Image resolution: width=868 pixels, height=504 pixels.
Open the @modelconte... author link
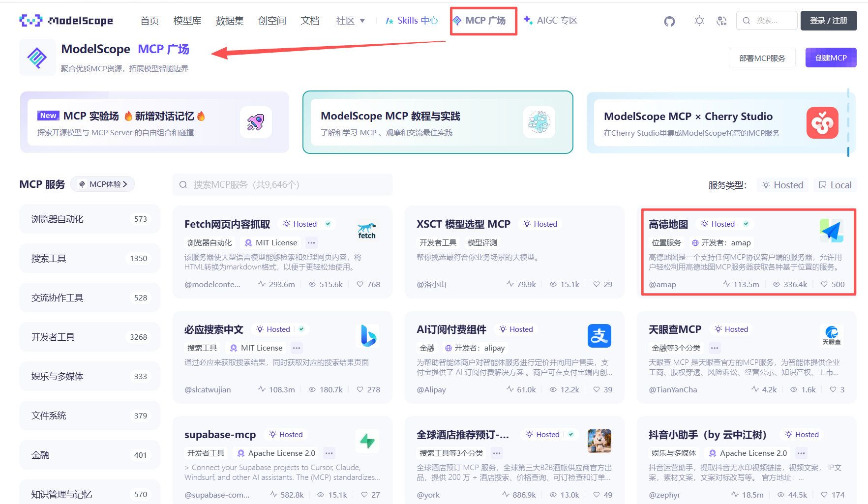tap(212, 284)
